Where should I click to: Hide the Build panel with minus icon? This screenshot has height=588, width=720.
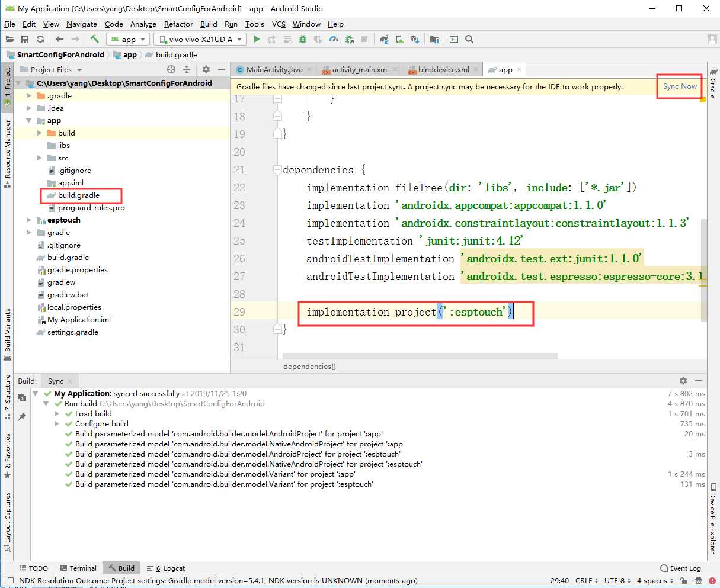[x=699, y=381]
